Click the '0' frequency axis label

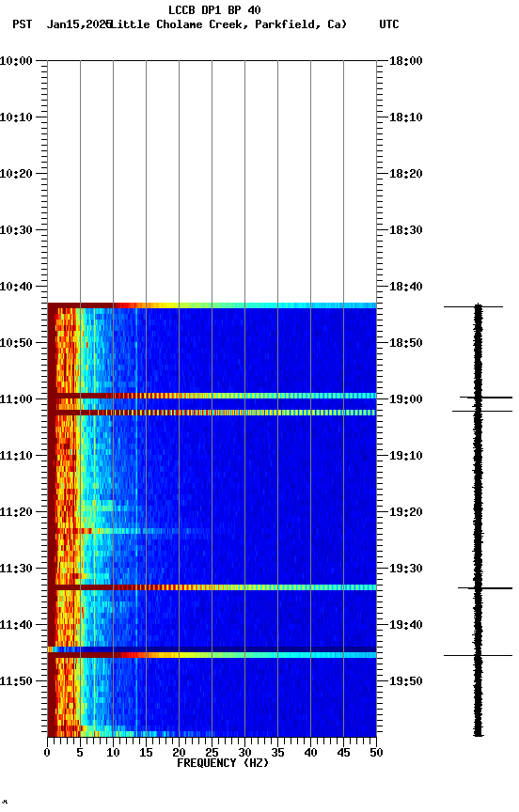pos(47,753)
